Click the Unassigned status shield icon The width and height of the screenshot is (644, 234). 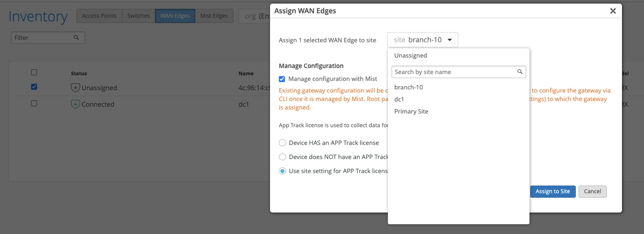(75, 88)
